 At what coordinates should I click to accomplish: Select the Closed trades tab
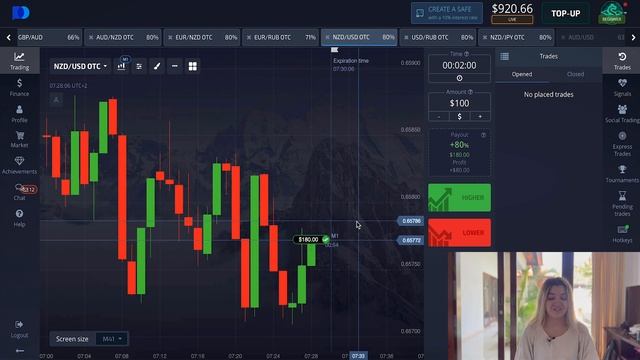click(575, 74)
